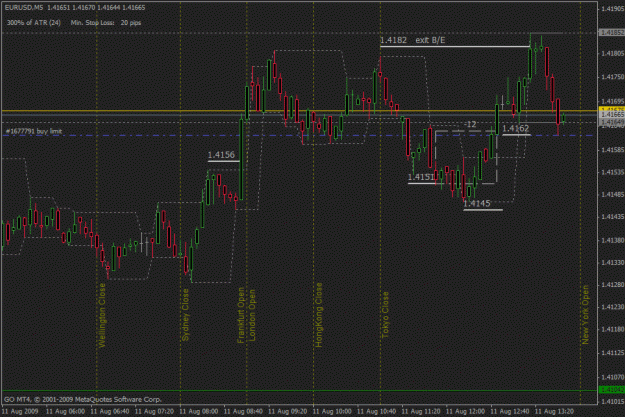Click 1.41125 on the price axis
Viewport: 625px width, 417px height.
(613, 353)
